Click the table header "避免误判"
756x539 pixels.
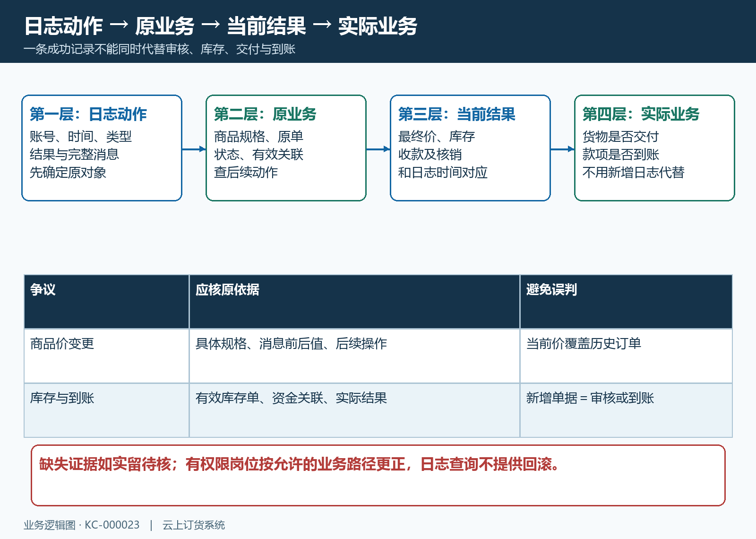coord(626,302)
